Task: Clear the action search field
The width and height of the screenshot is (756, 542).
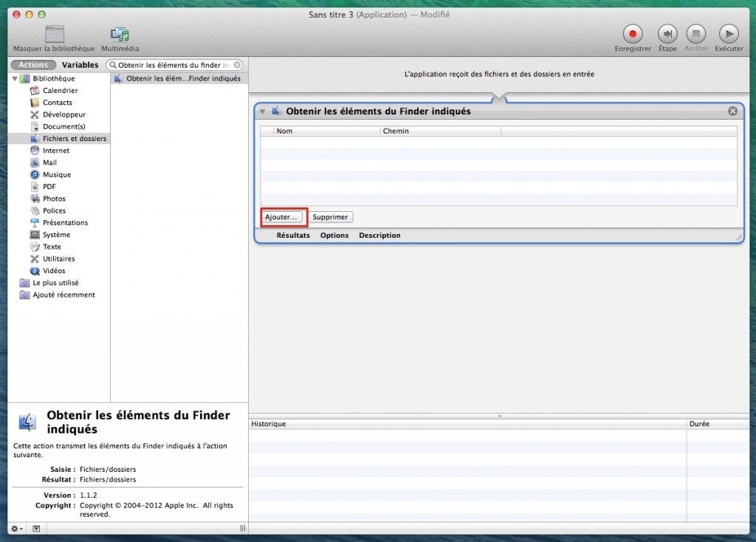Action: click(237, 65)
